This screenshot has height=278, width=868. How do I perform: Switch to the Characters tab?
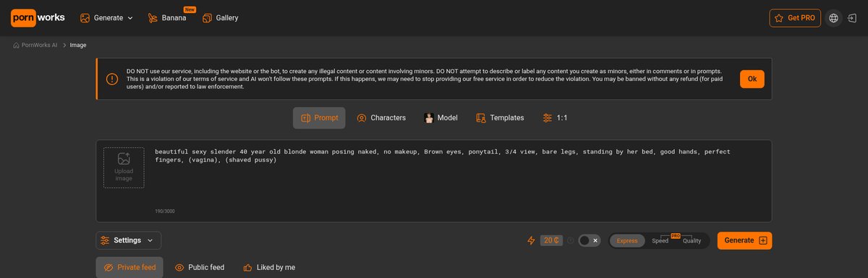(381, 118)
